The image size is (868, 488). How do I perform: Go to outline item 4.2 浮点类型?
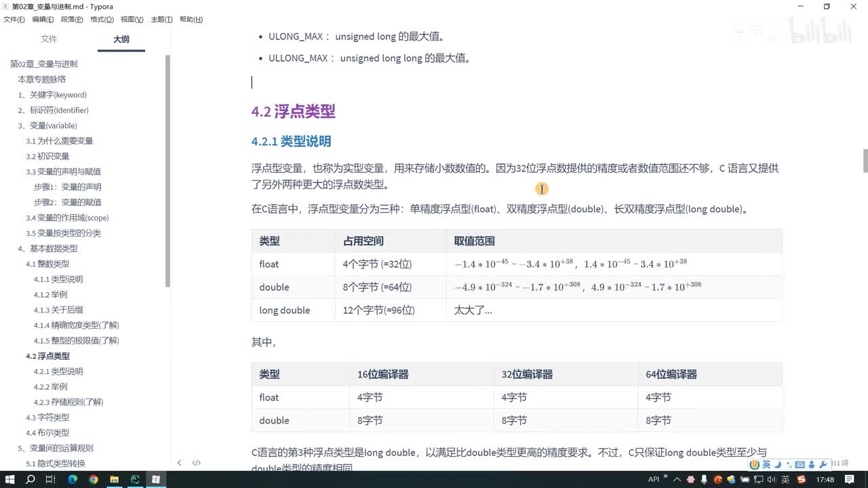(x=47, y=356)
